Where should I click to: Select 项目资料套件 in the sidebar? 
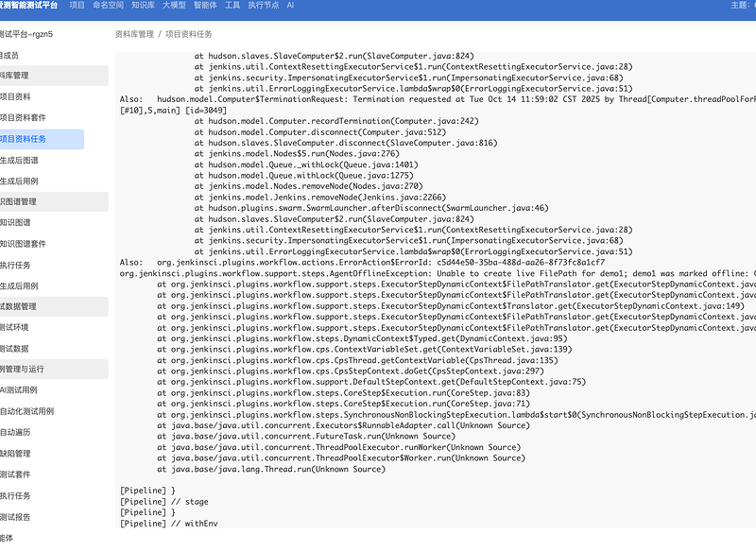25,117
